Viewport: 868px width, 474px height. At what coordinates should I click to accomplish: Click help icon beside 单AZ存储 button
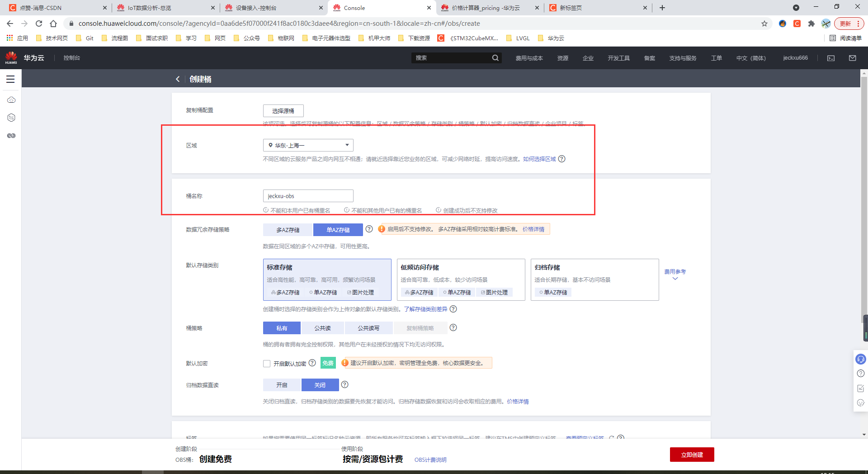click(x=369, y=229)
